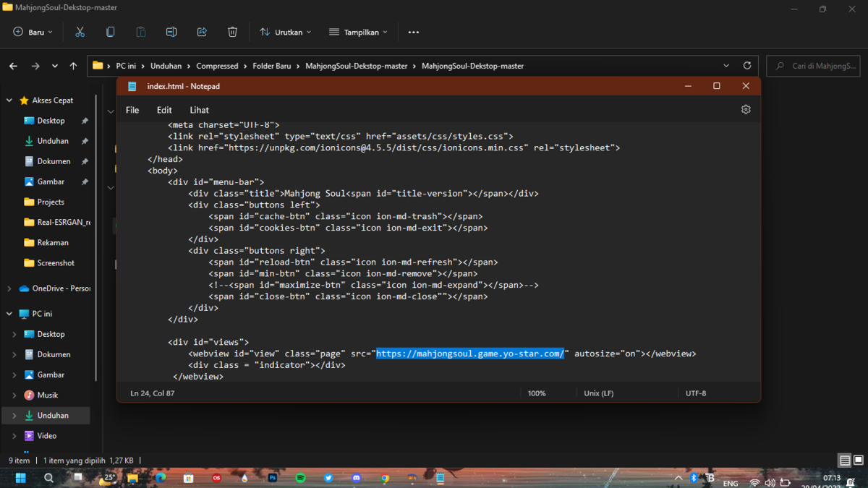Go up one folder level with up arrow
868x488 pixels.
[73, 66]
